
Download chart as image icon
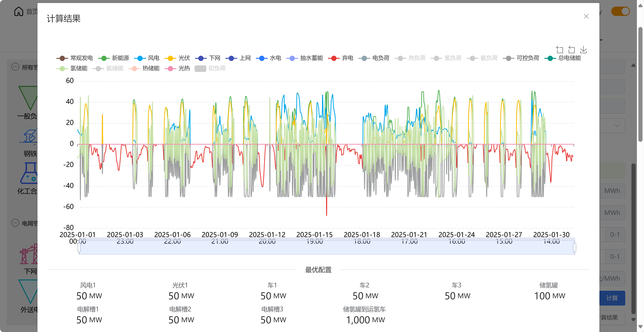pos(583,50)
